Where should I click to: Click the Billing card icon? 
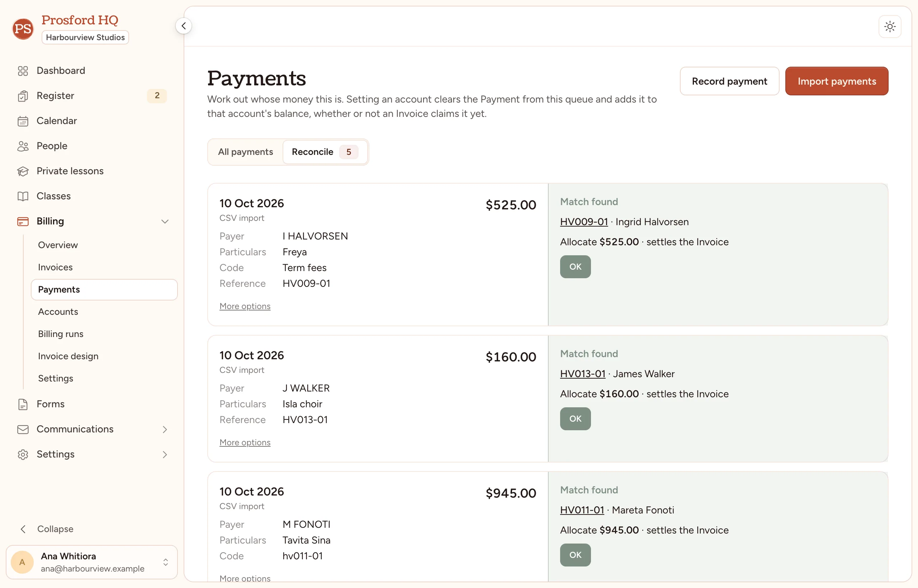pyautogui.click(x=23, y=222)
